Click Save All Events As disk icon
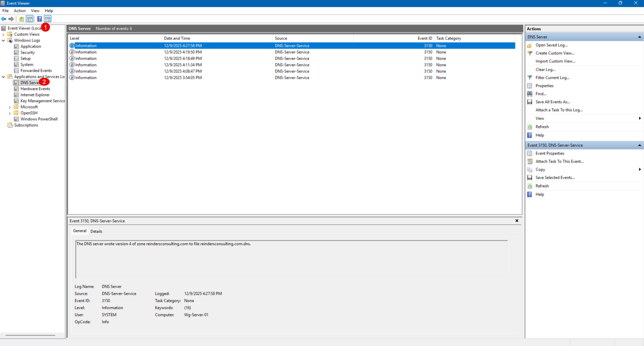 pyautogui.click(x=530, y=102)
